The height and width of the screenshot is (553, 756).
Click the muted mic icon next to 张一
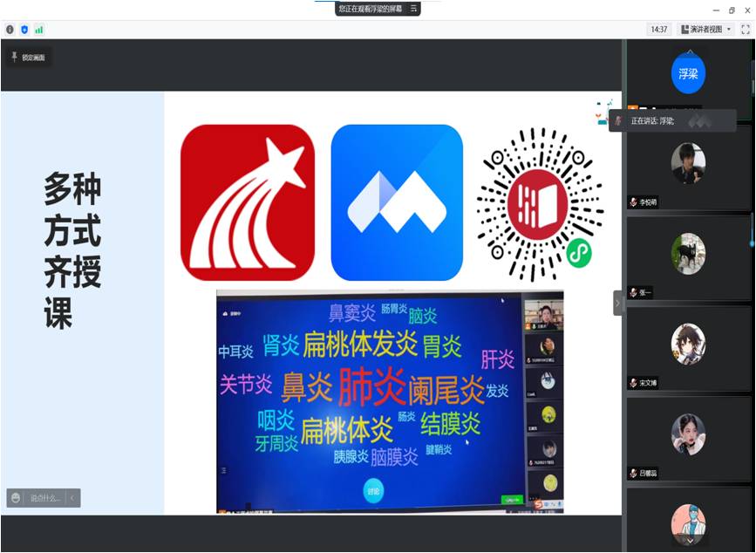[634, 292]
